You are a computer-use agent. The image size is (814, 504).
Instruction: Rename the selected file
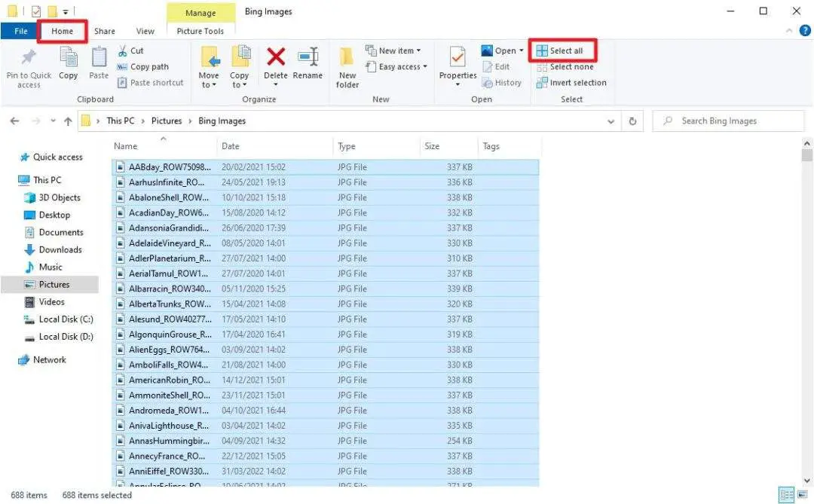pyautogui.click(x=310, y=66)
